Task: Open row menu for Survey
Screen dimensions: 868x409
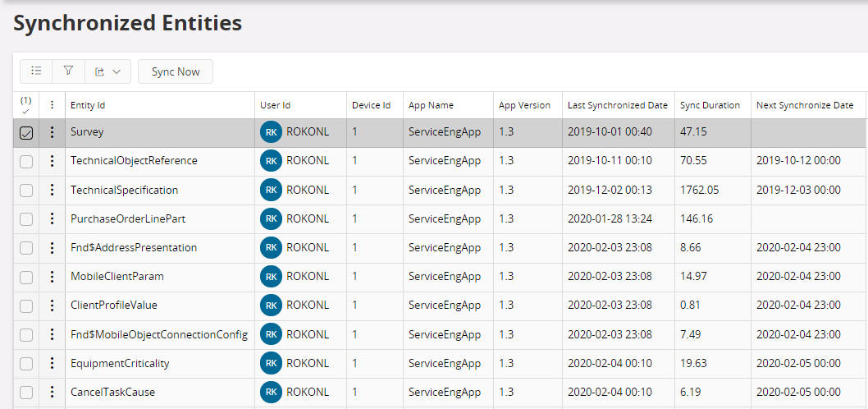Action: [52, 132]
